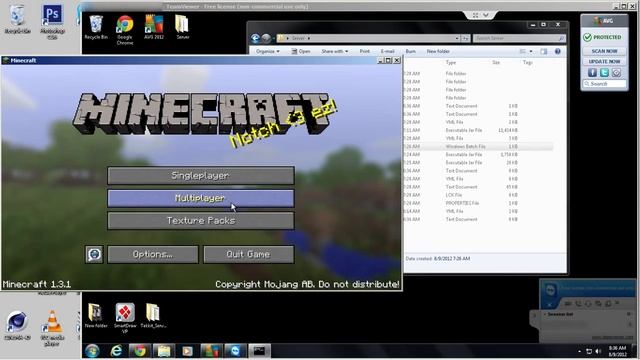
Task: Sort by the Size column header
Action: click(x=496, y=62)
